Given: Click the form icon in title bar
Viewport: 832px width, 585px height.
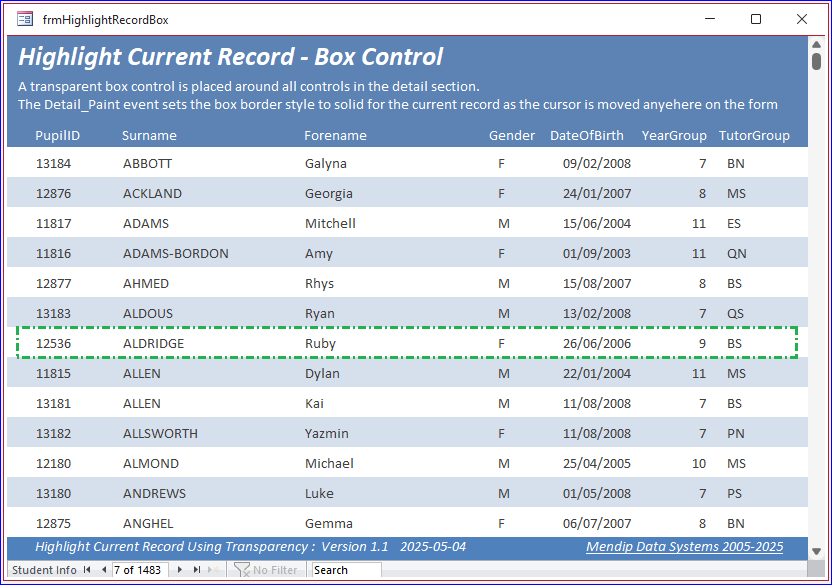Looking at the screenshot, I should [25, 20].
